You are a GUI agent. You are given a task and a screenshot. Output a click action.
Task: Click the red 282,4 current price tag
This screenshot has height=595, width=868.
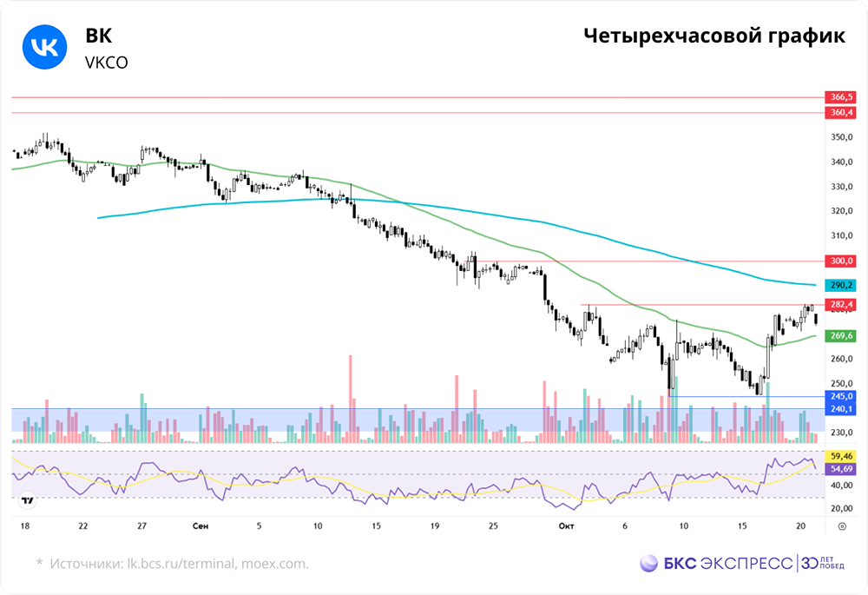pos(840,304)
